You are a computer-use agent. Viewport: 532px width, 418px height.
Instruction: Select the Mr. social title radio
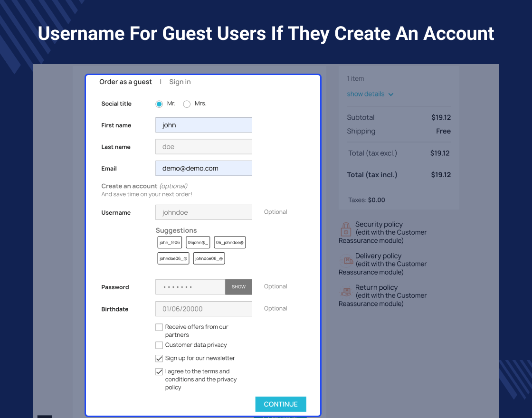point(159,104)
